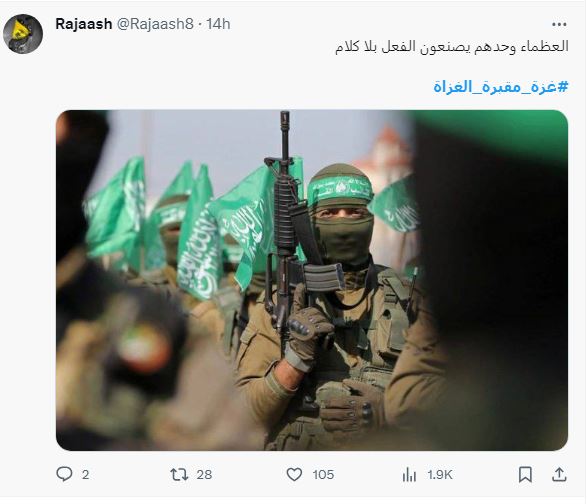Click the Arabic post text line
The width and height of the screenshot is (587, 504).
452,47
